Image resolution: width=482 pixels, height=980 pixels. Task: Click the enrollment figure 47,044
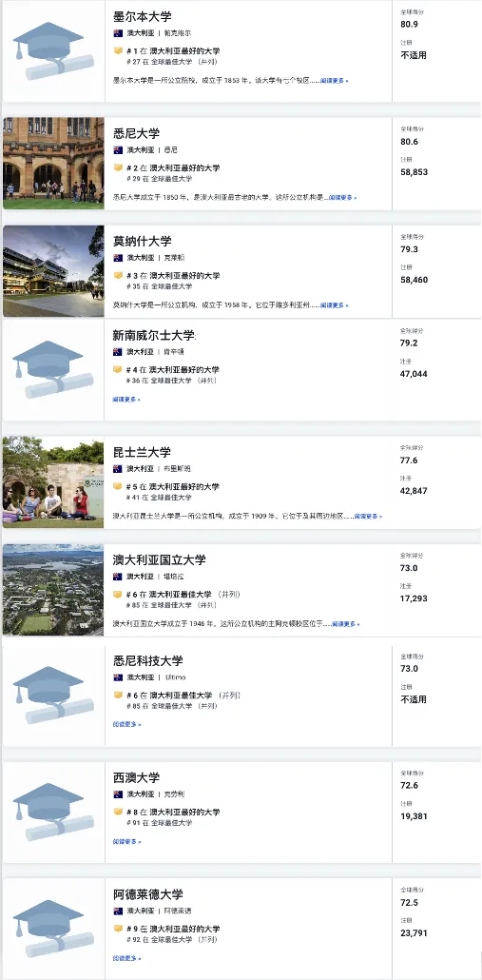pyautogui.click(x=414, y=374)
